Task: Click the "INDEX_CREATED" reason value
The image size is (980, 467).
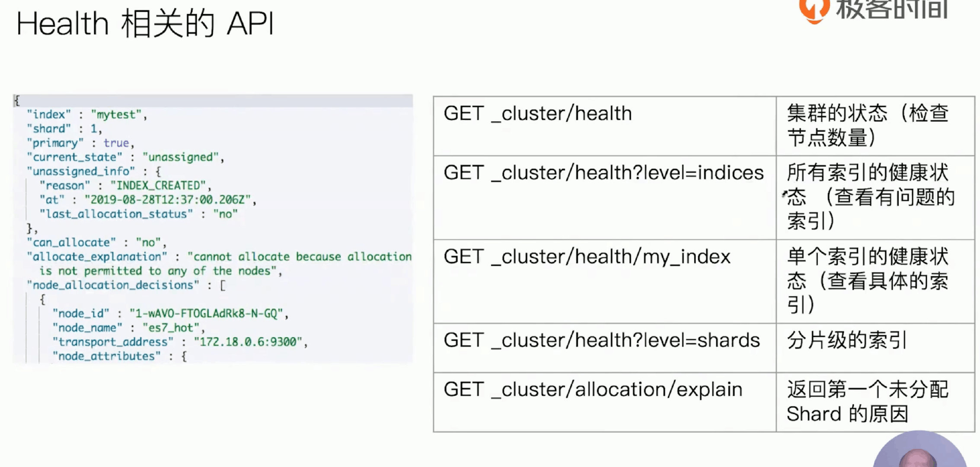Action: [x=158, y=186]
